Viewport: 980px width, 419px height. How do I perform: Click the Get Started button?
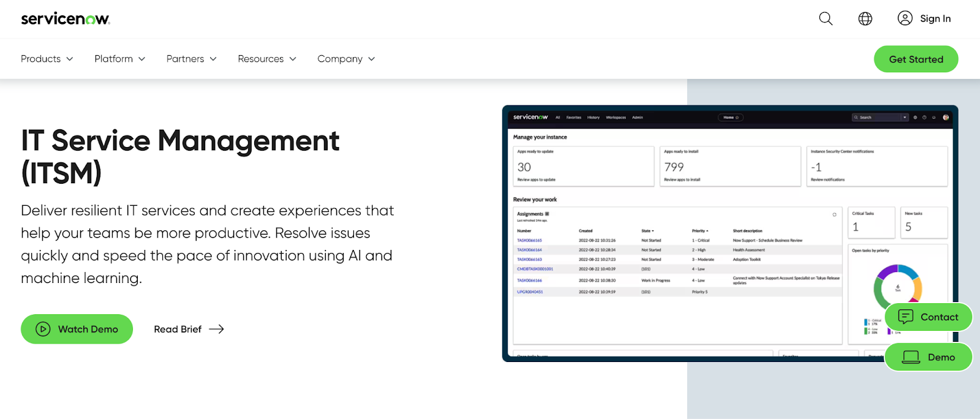[916, 59]
